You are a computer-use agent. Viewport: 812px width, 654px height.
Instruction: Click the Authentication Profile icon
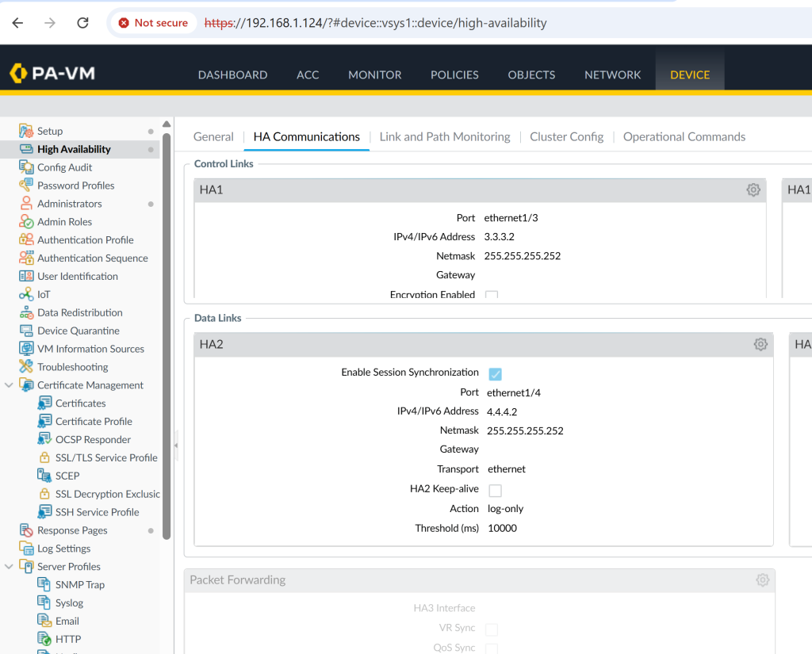pyautogui.click(x=26, y=239)
